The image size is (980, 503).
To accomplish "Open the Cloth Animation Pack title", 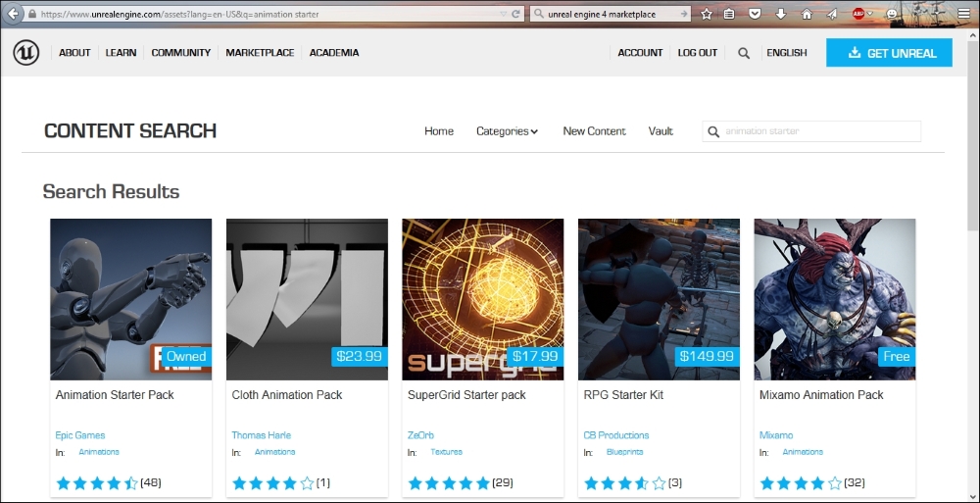I will point(287,395).
